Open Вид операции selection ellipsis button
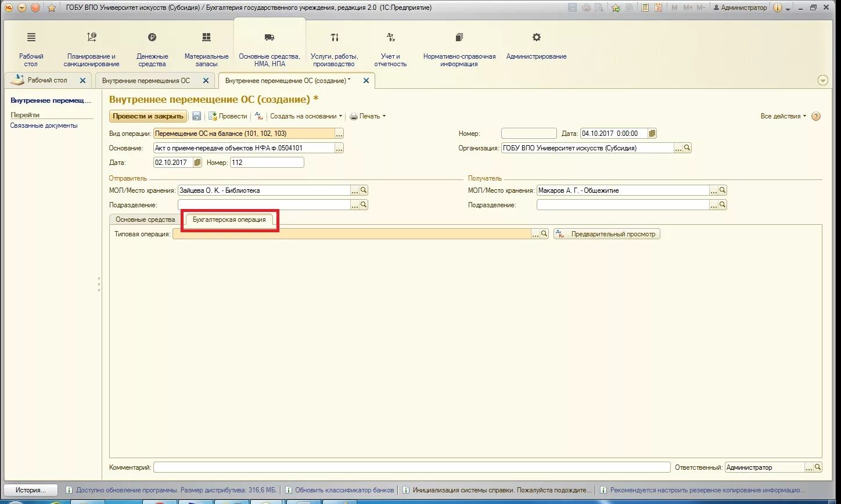The width and height of the screenshot is (841, 504). [339, 134]
